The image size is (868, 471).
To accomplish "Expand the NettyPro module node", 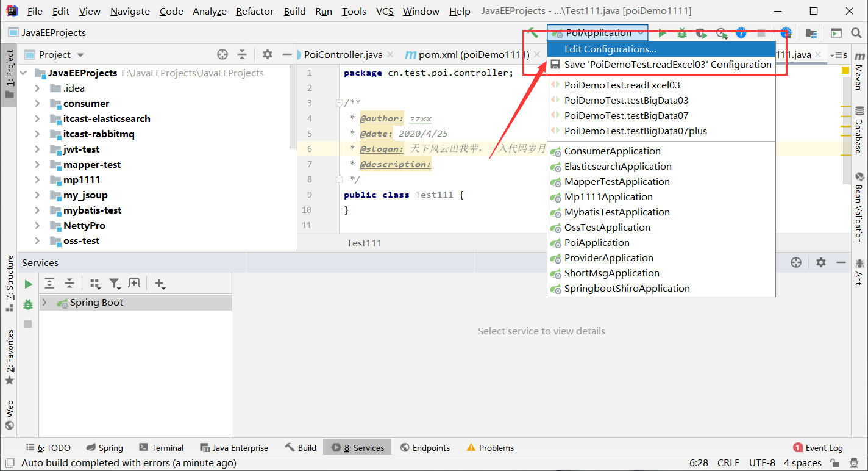I will 38,226.
